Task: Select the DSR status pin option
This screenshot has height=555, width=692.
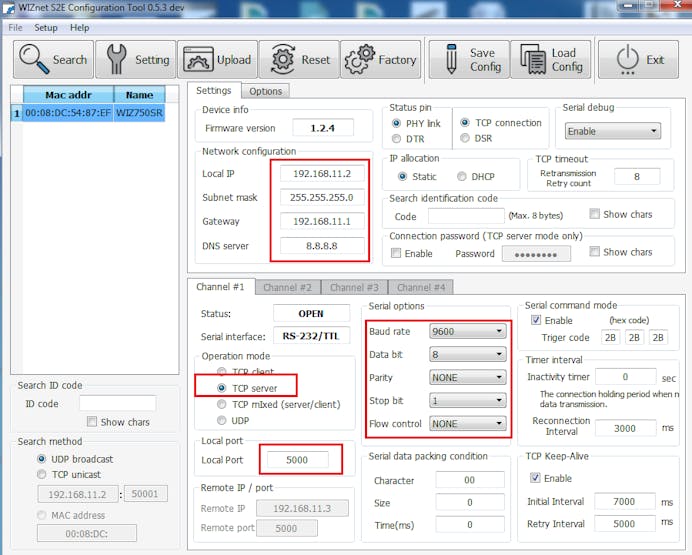Action: click(465, 138)
